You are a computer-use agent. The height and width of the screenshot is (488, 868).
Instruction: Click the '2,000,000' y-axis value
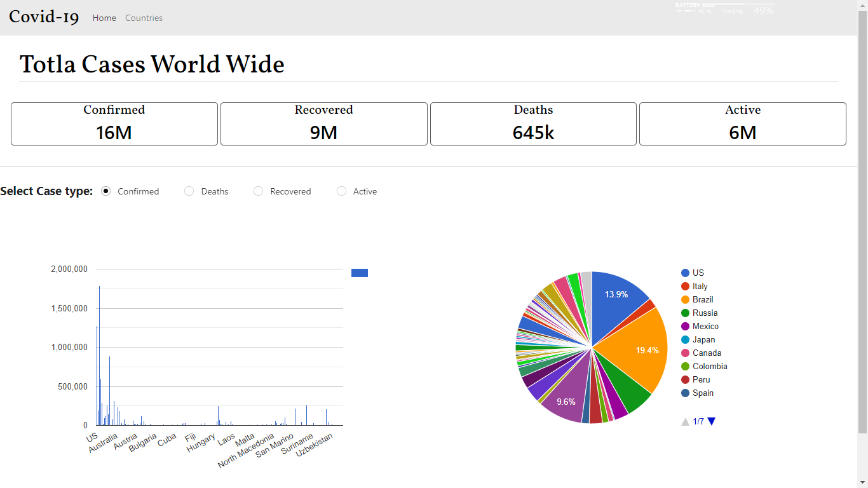pos(69,269)
